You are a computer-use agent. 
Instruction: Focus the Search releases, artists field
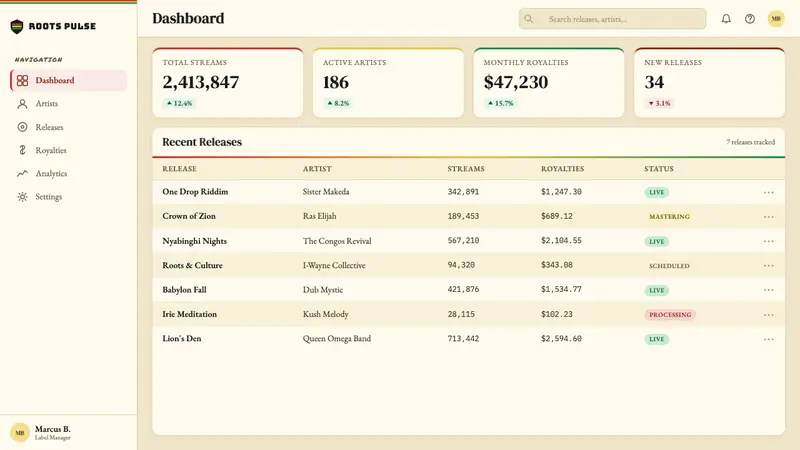(612, 19)
